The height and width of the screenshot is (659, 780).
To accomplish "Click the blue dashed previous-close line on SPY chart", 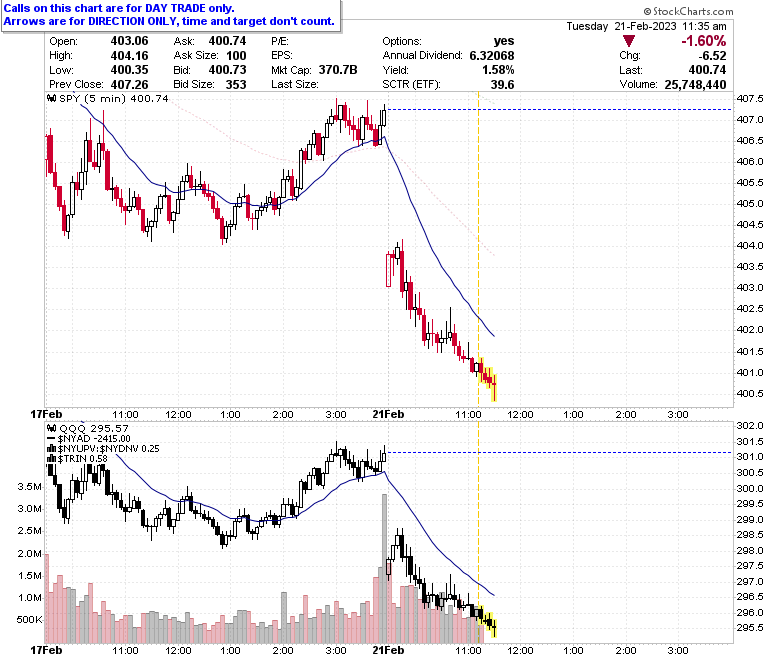I will 559,109.
